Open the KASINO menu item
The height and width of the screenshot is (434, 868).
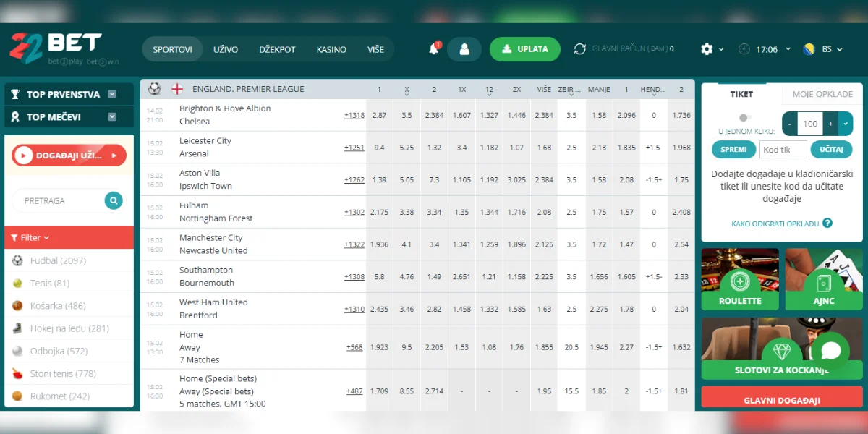click(331, 49)
